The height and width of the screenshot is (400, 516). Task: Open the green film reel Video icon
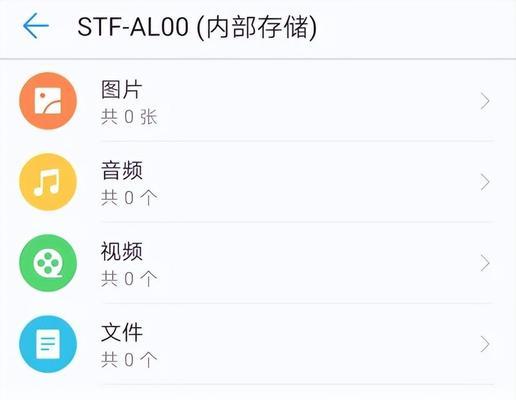(48, 263)
